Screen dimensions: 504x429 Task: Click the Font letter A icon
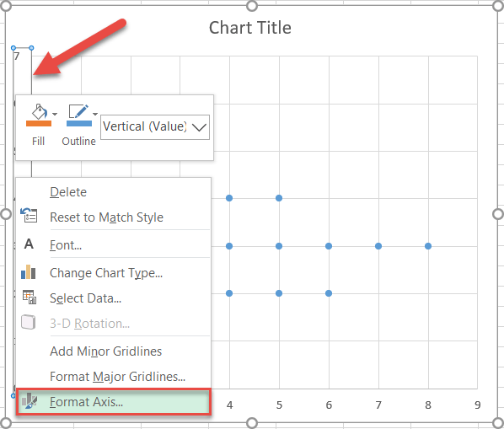pyautogui.click(x=29, y=244)
